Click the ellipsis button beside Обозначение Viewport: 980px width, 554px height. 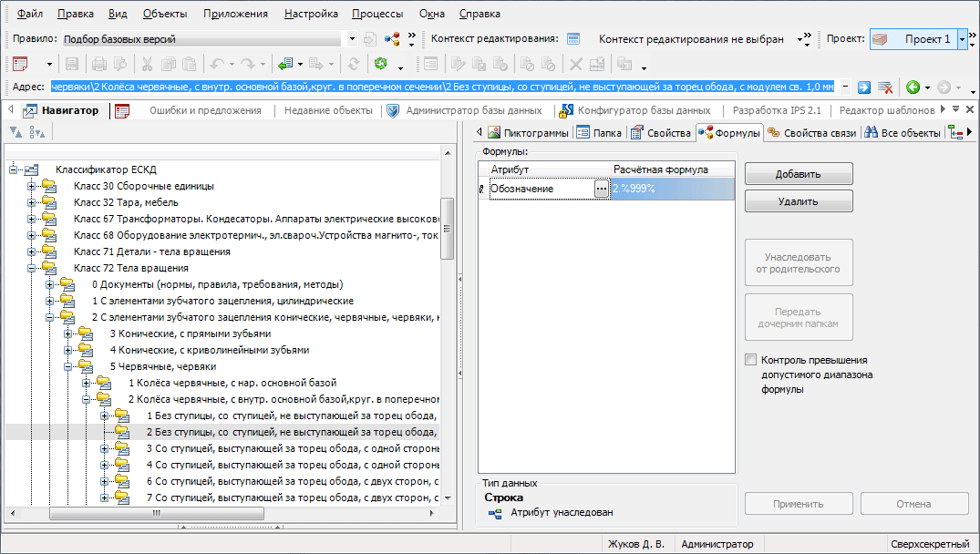601,189
